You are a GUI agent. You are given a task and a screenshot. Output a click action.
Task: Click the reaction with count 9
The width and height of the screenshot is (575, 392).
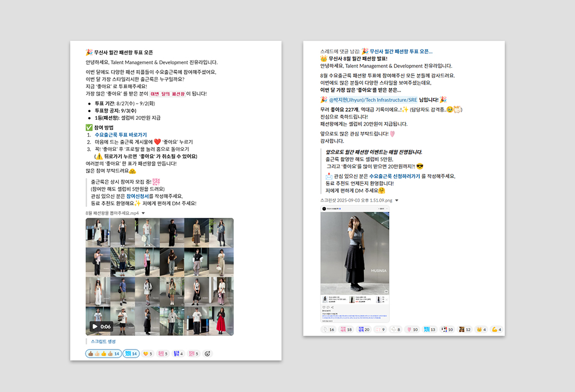coord(380,329)
